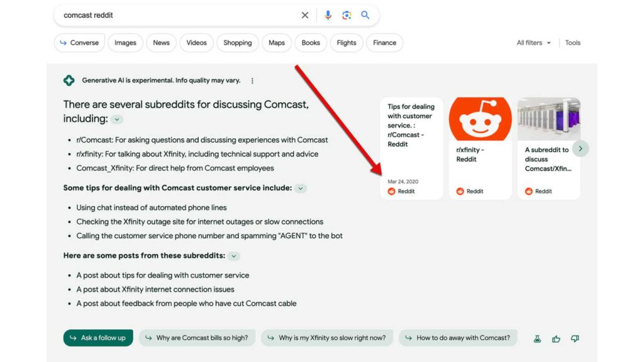Click the Labs beaker icon
This screenshot has width=644, height=362.
point(537,339)
